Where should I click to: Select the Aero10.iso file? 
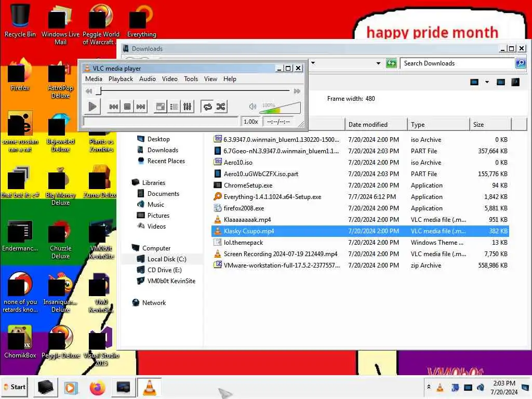(361, 163)
